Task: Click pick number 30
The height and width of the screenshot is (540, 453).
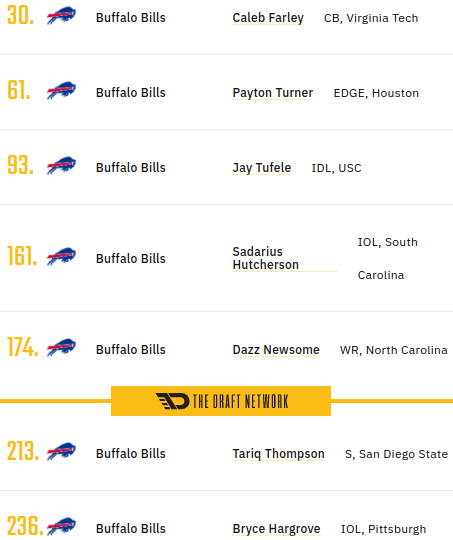Action: point(20,16)
